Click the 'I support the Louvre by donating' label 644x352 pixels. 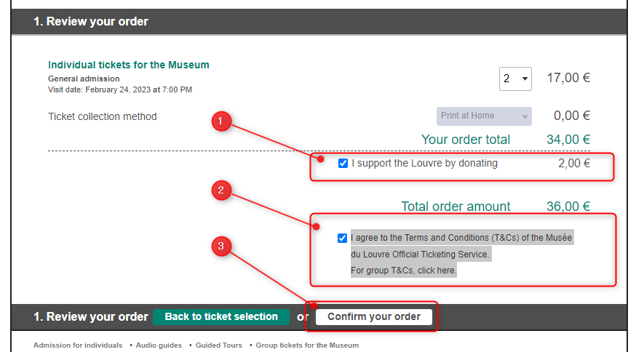(x=424, y=164)
